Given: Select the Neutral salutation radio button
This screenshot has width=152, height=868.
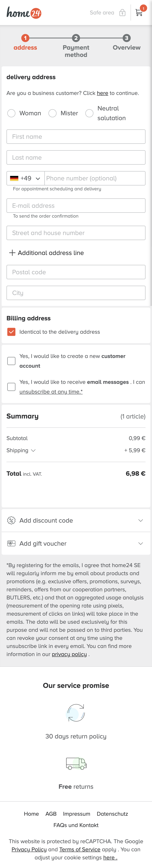Looking at the screenshot, I should (x=89, y=113).
